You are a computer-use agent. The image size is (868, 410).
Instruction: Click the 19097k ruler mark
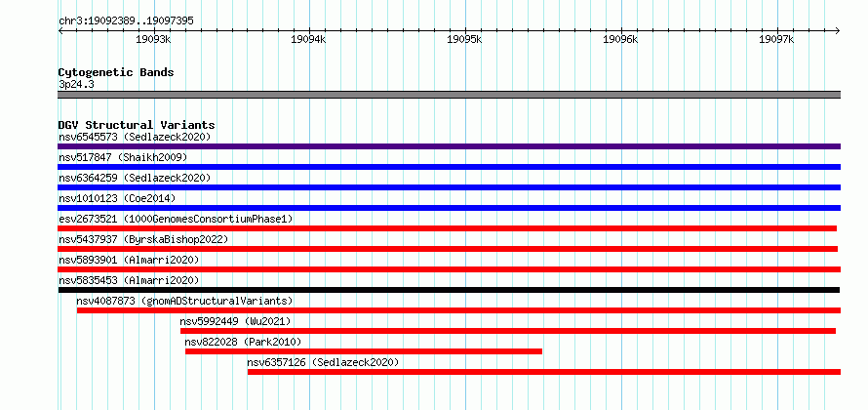(x=777, y=39)
